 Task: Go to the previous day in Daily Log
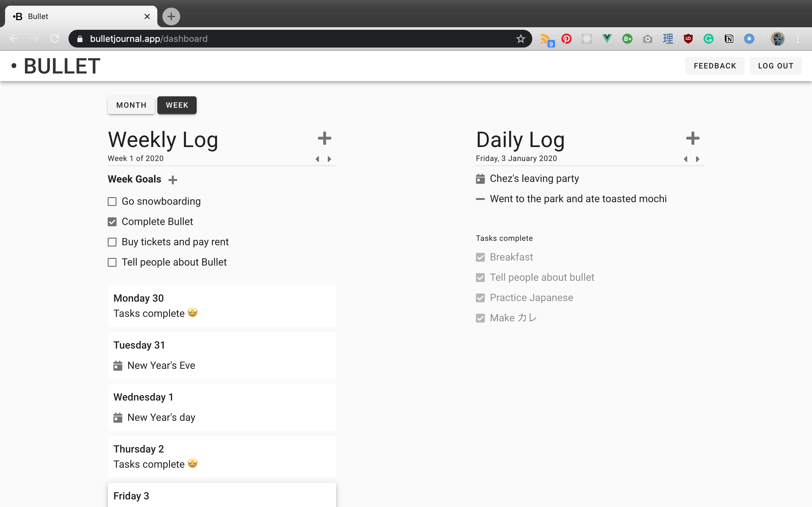click(x=686, y=159)
